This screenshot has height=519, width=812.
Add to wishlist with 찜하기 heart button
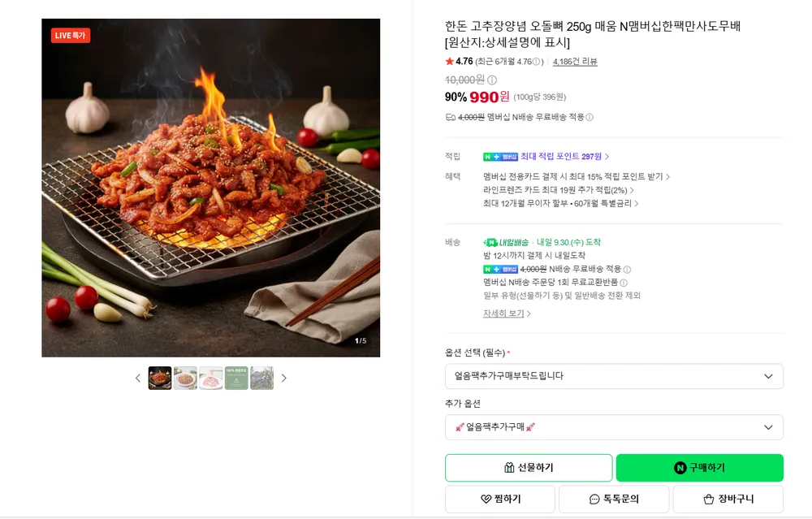click(x=500, y=499)
